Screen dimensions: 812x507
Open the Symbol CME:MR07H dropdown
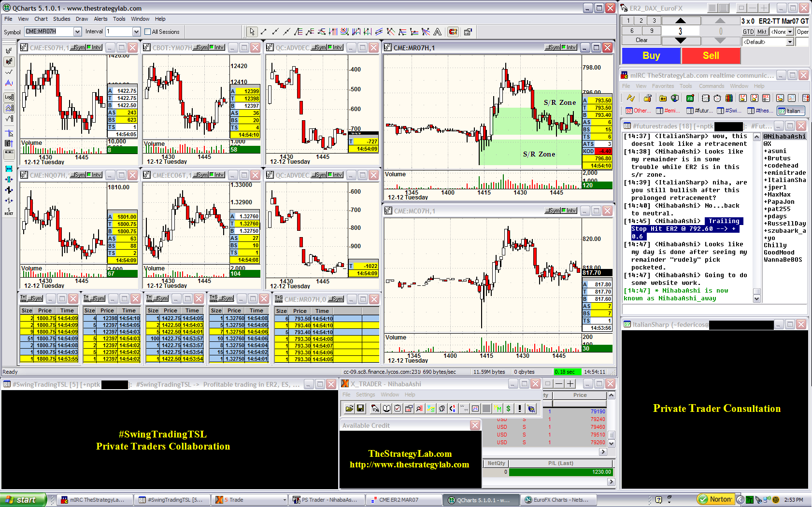[x=77, y=32]
